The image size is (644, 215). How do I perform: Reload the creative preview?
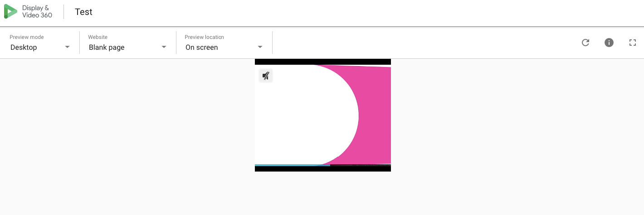(x=585, y=43)
